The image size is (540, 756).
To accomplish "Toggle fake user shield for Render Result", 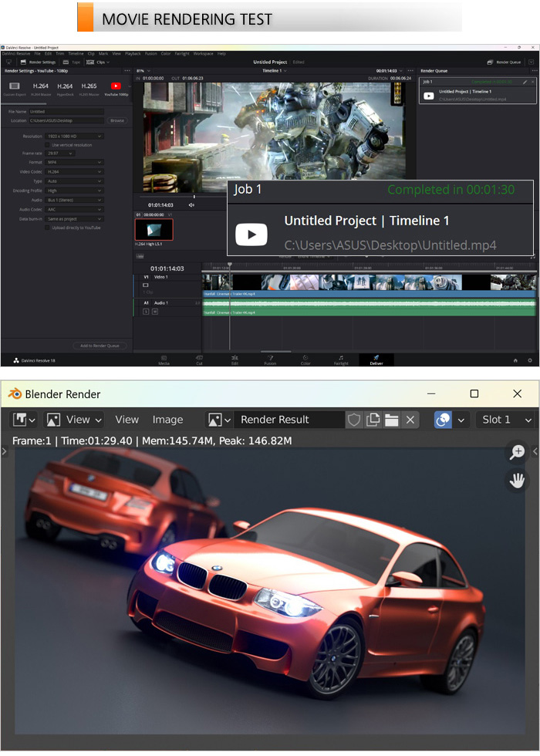I will click(354, 420).
